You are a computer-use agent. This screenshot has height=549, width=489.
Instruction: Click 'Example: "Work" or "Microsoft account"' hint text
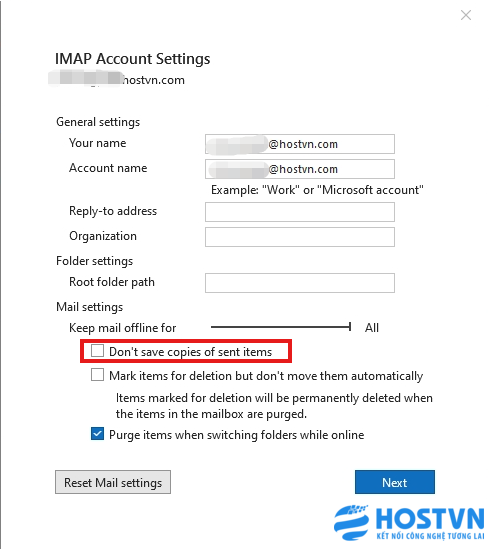(x=317, y=190)
